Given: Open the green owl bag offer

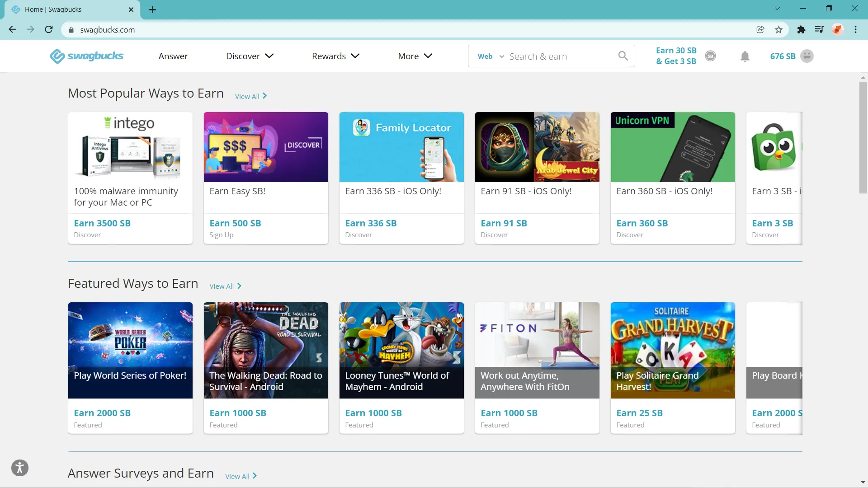Looking at the screenshot, I should tap(774, 178).
